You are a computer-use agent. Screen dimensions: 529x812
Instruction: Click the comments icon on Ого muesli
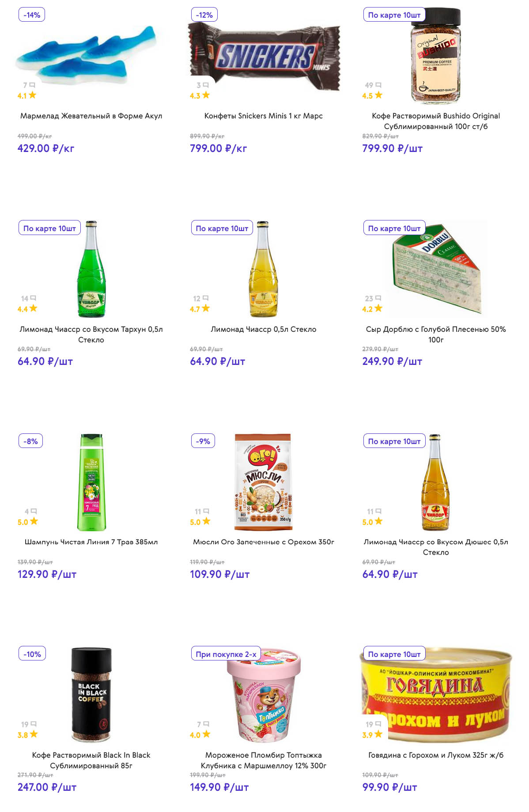pos(206,512)
